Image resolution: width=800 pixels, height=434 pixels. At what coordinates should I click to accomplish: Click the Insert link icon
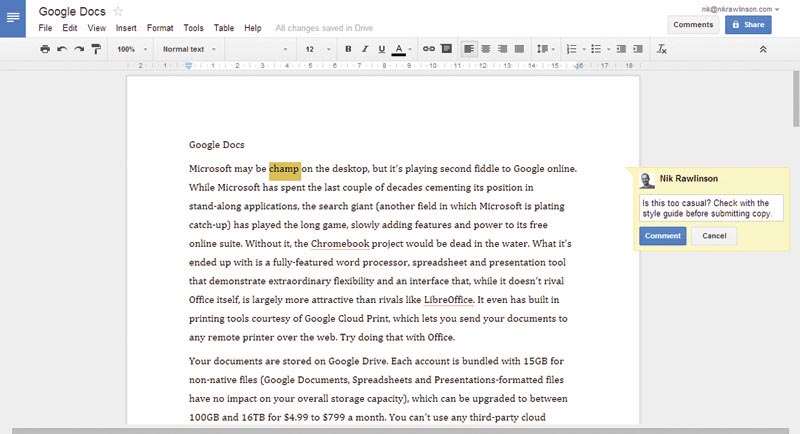coord(429,49)
